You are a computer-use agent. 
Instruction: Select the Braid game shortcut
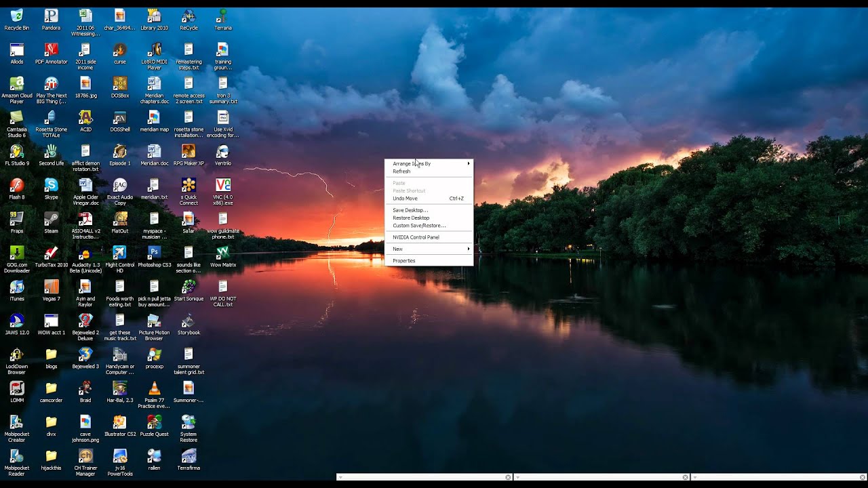pos(85,392)
